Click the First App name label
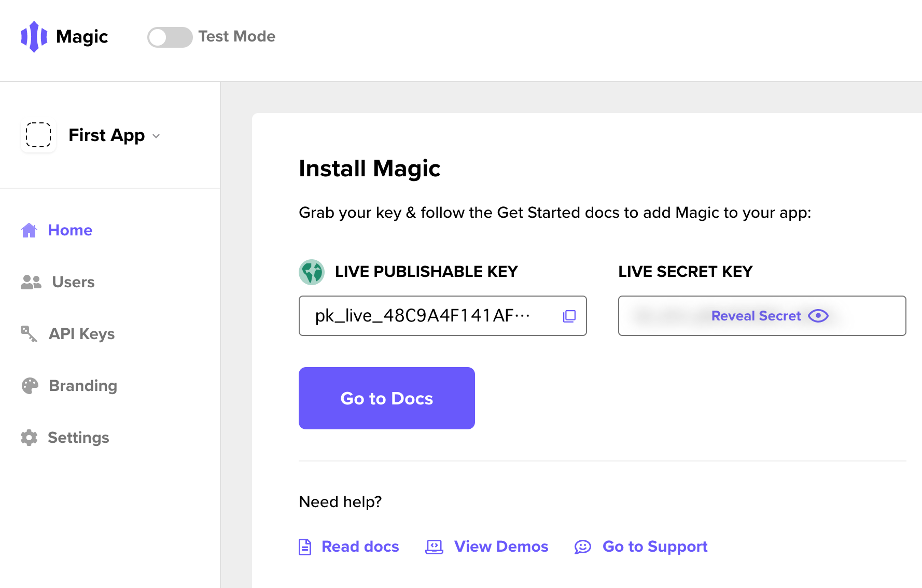The width and height of the screenshot is (922, 588). pyautogui.click(x=107, y=135)
